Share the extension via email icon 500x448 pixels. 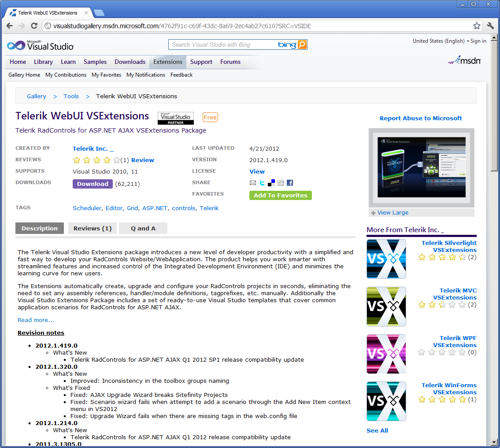click(x=253, y=183)
